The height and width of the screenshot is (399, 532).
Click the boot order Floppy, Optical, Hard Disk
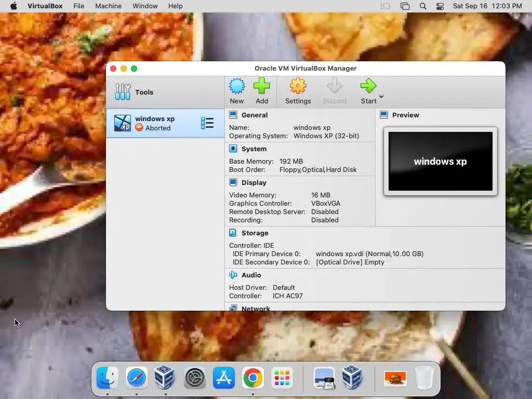point(318,170)
